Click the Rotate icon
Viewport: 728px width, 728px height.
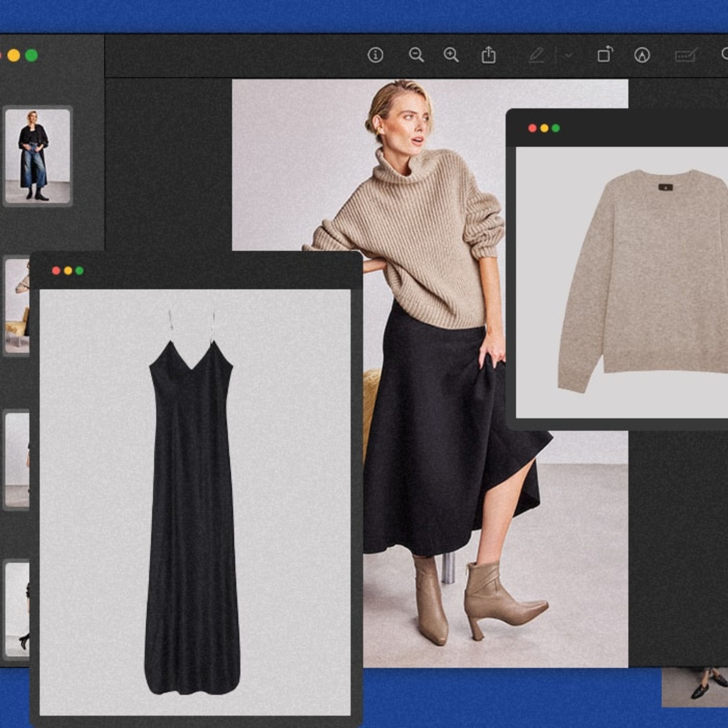(x=605, y=55)
